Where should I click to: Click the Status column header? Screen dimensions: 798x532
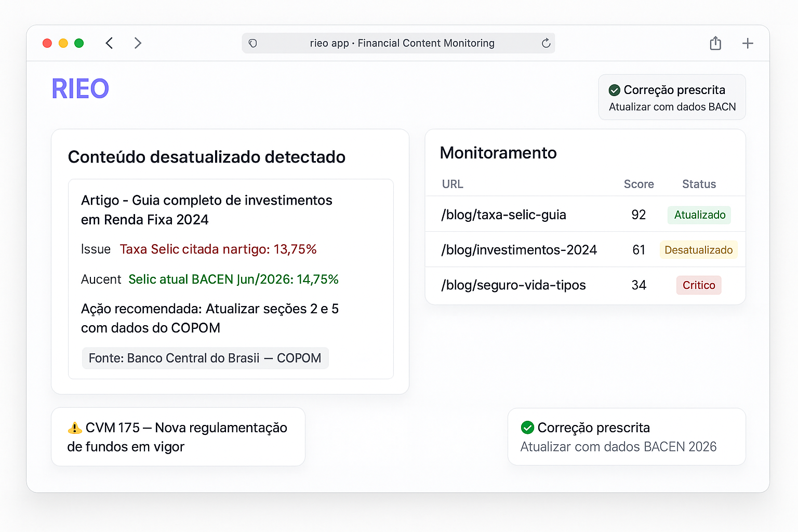(x=699, y=184)
